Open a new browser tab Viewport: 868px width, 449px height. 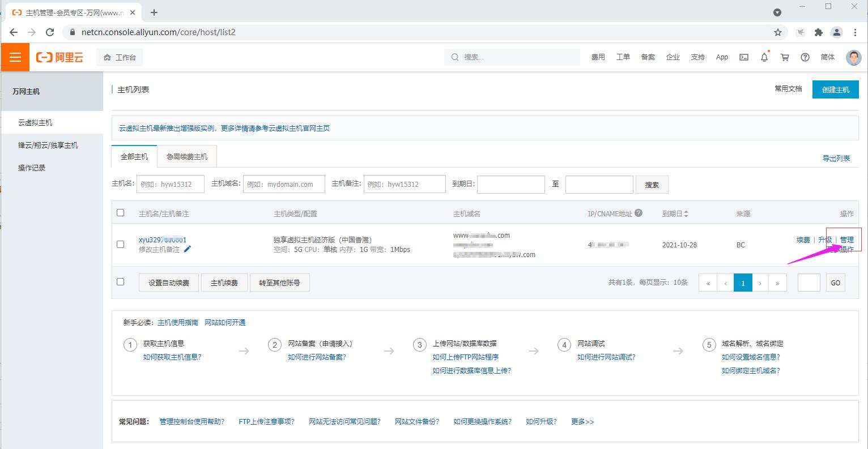(154, 12)
